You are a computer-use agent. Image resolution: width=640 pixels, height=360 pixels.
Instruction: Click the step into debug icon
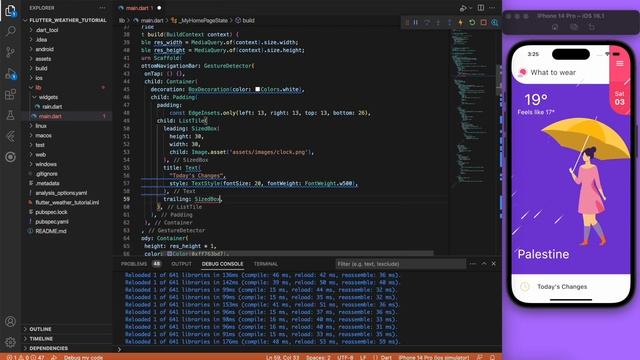[438, 22]
